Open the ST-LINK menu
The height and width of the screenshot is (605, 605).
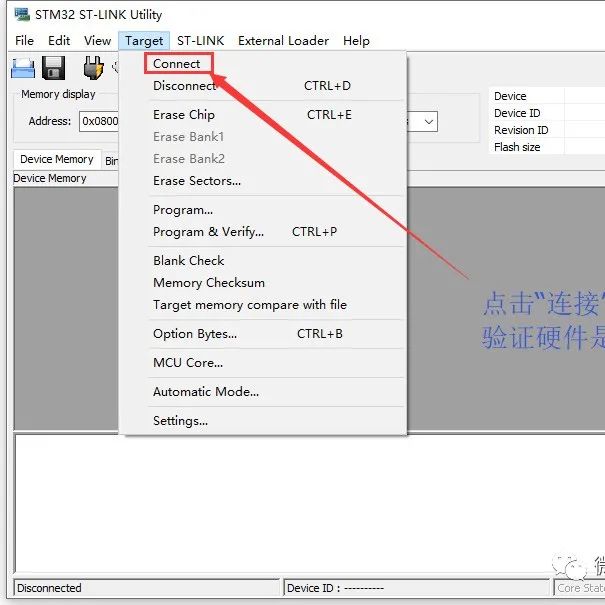pyautogui.click(x=200, y=41)
